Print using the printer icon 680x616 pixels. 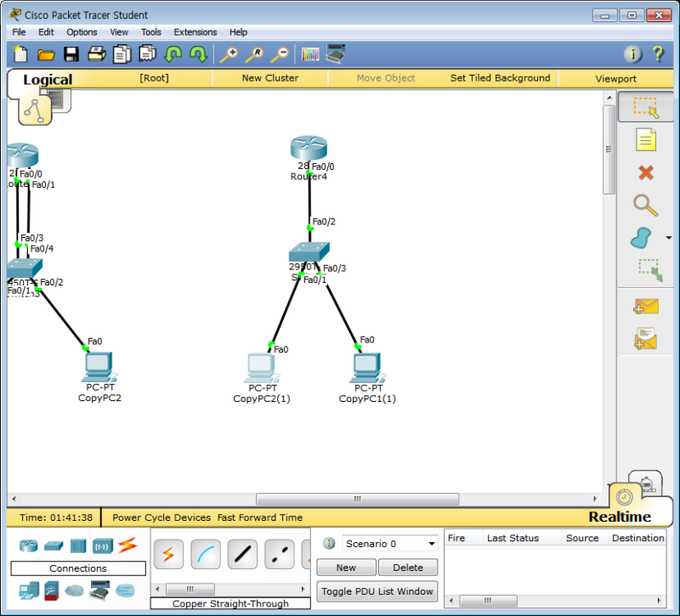pos(97,54)
